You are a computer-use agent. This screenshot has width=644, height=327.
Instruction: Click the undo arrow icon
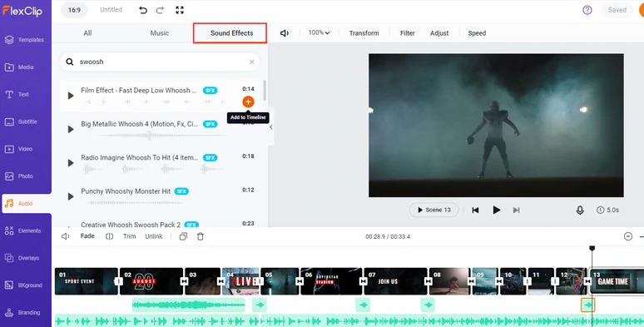coord(143,10)
